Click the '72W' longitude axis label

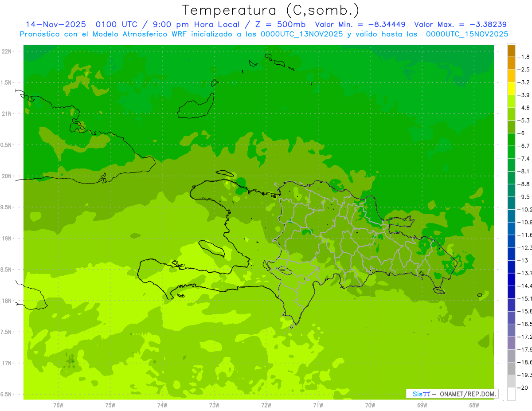pos(266,405)
